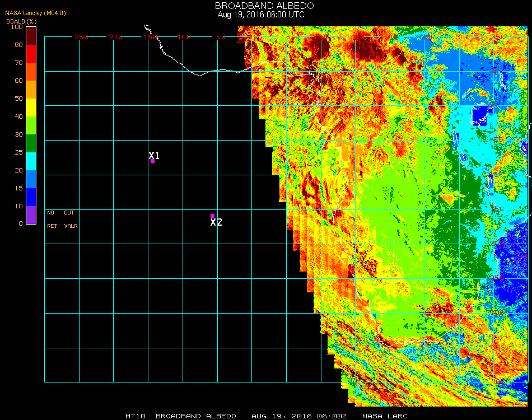This screenshot has height=420, width=532.
Task: Select the cyan 20-25 legend swatch
Action: coord(31,161)
